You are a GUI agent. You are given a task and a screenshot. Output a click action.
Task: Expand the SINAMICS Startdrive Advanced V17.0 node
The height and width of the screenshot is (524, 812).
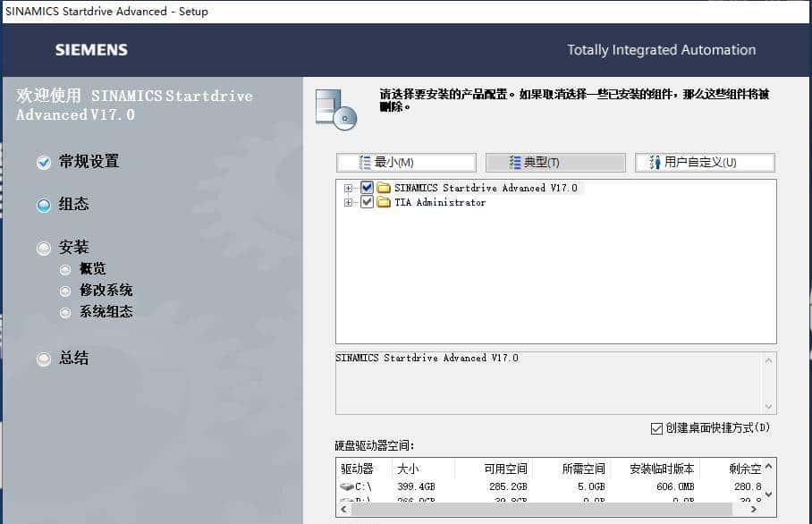349,188
